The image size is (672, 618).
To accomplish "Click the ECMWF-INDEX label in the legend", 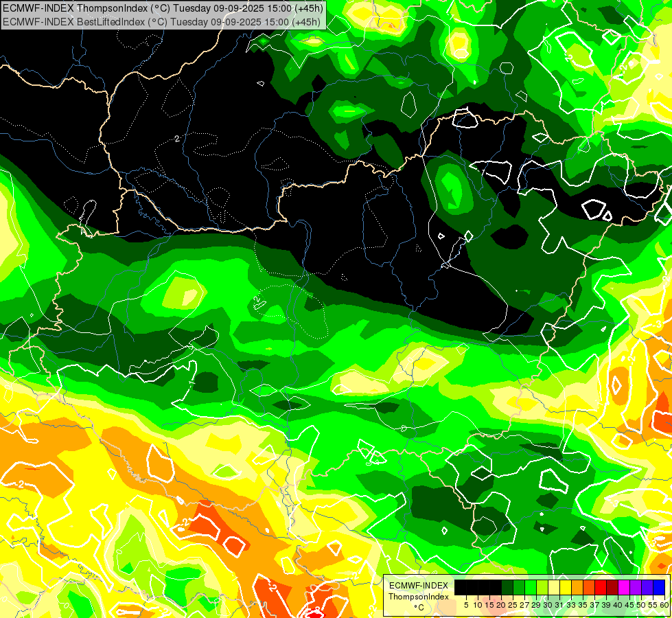I will click(419, 586).
